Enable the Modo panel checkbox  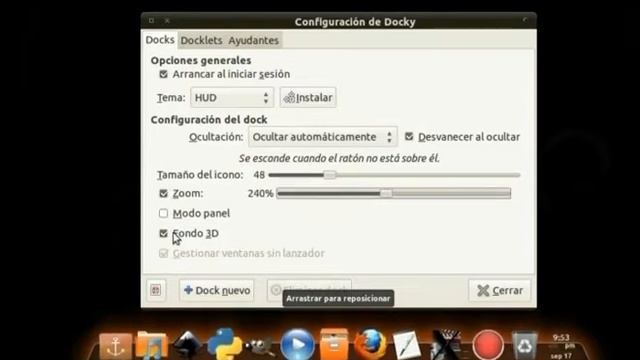click(x=163, y=213)
